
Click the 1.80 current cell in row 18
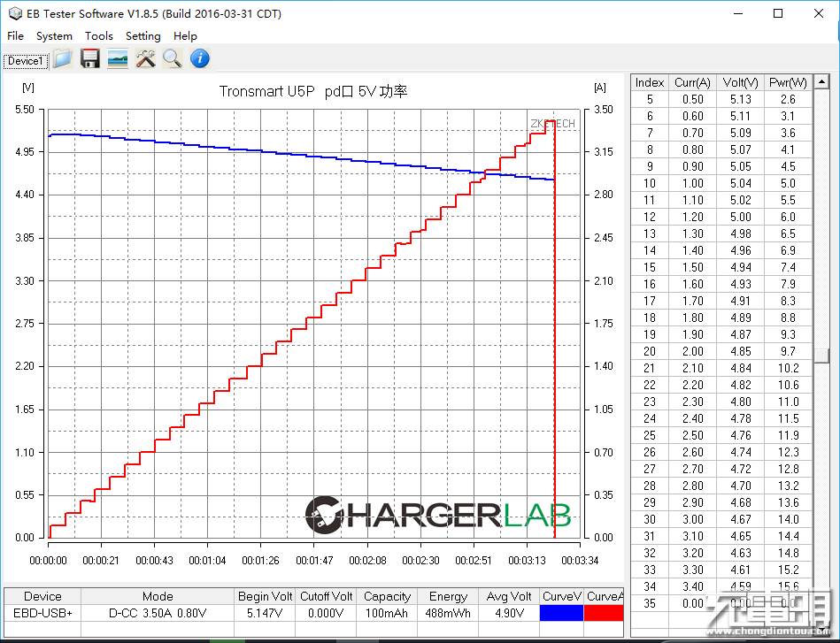692,318
